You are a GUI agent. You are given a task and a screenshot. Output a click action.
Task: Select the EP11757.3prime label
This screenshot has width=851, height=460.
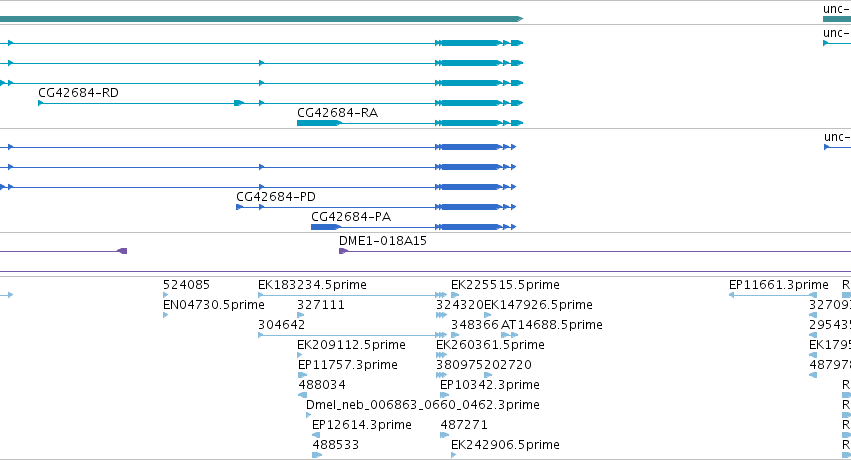tap(347, 365)
